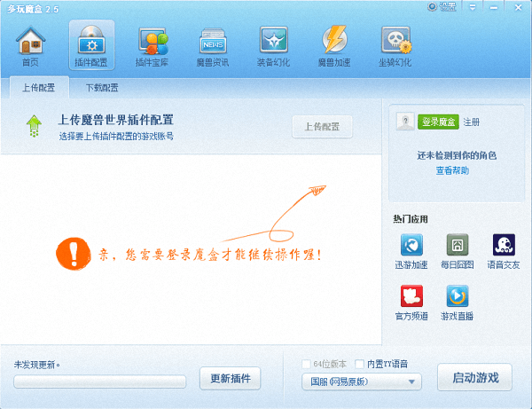Screen dimensions: 532x409
Task: Open 魔兽加速 game accelerator
Action: click(332, 44)
